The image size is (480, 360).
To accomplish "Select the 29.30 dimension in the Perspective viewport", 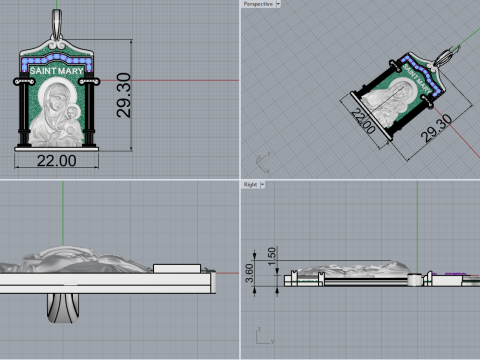I will (436, 129).
